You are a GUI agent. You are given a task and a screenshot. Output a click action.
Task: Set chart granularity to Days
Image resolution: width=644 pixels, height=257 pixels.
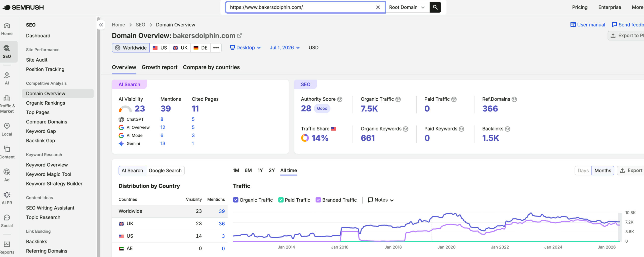[583, 170]
